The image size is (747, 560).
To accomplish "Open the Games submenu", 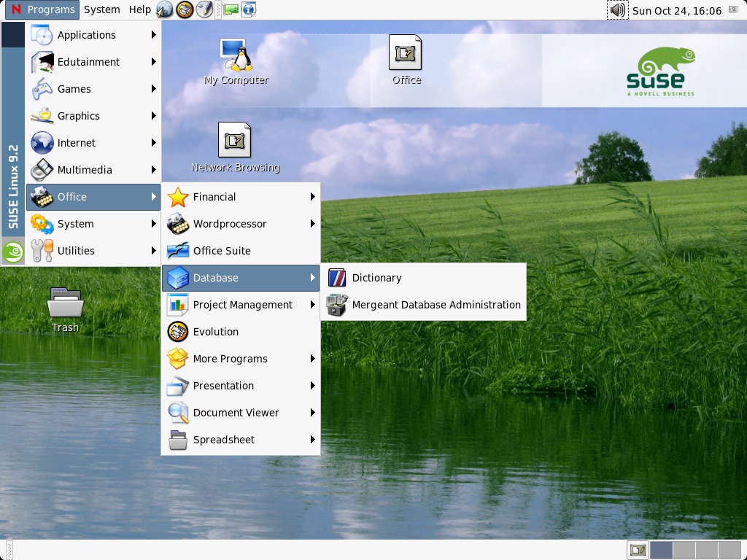I will point(93,88).
